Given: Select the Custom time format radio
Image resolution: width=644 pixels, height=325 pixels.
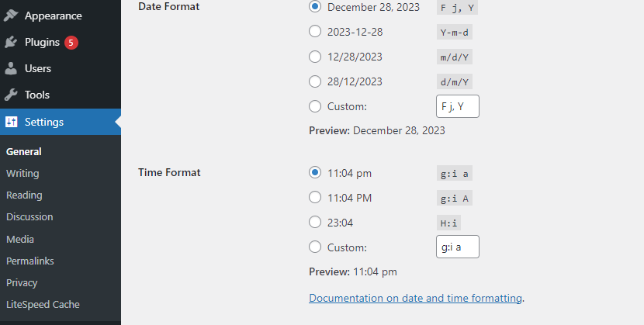Looking at the screenshot, I should point(315,247).
